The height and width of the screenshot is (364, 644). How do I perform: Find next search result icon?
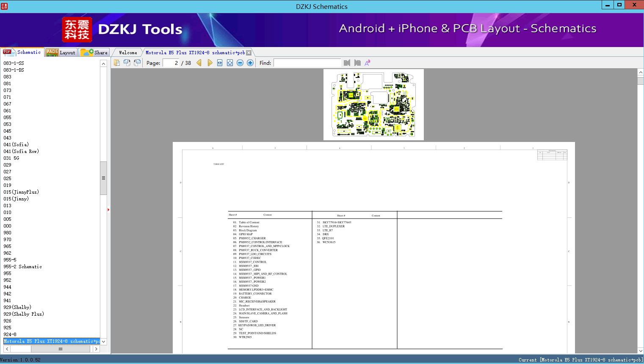click(x=357, y=63)
